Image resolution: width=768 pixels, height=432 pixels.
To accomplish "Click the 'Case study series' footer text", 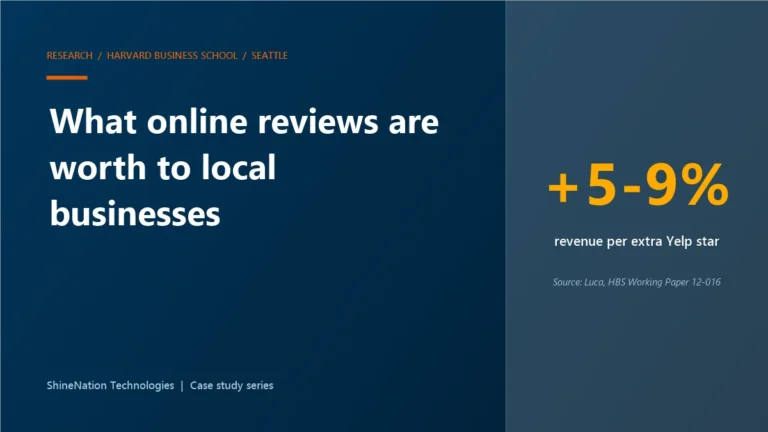I will (232, 385).
